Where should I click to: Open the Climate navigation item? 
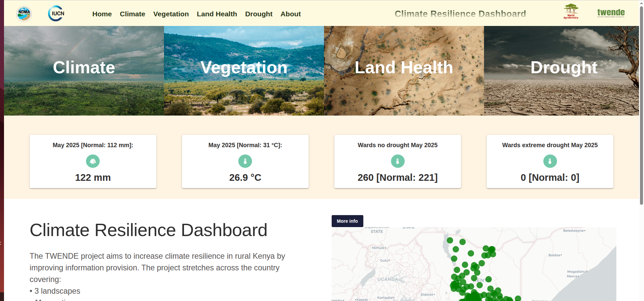tap(132, 14)
